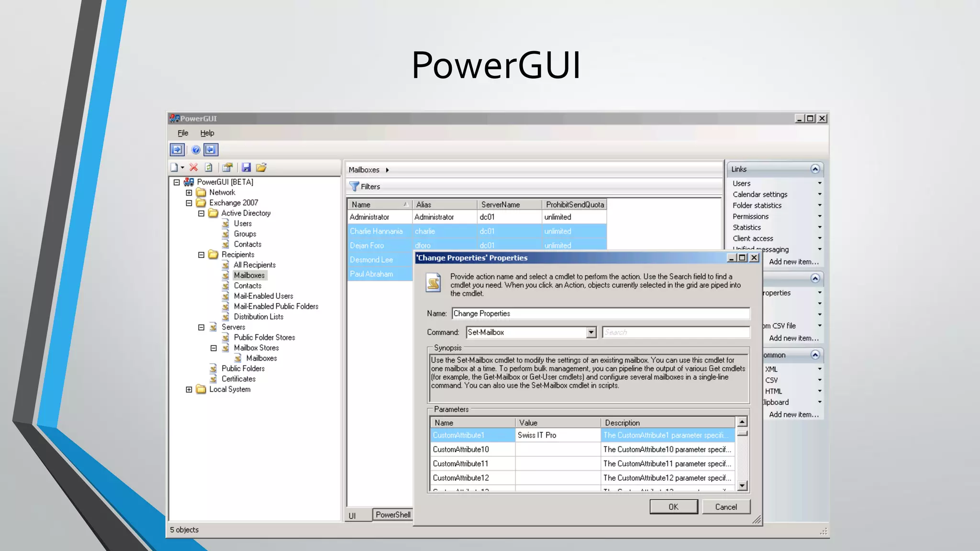The width and height of the screenshot is (980, 551).
Task: Collapse the Recipients tree node
Action: (201, 255)
